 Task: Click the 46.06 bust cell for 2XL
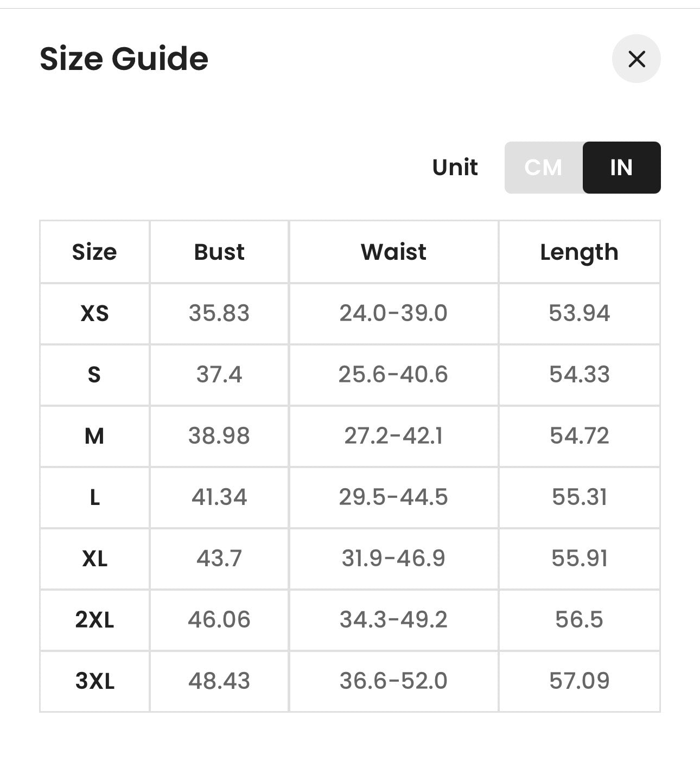(219, 620)
